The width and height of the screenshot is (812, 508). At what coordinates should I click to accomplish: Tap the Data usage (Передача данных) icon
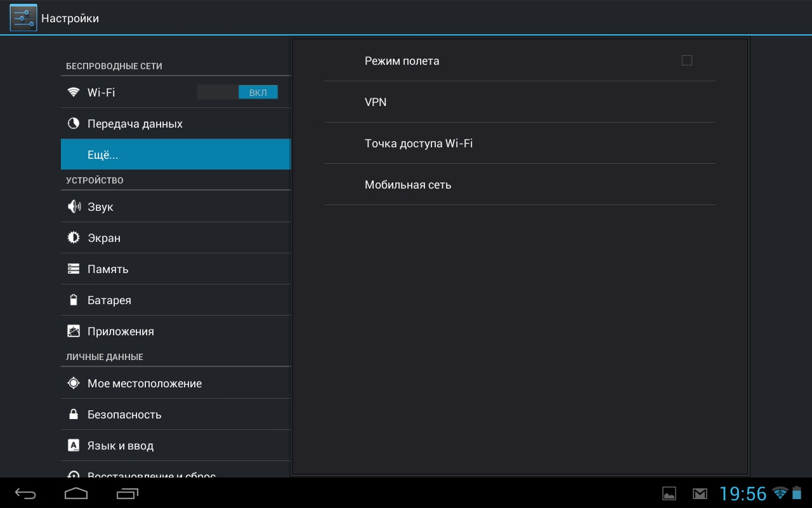[x=74, y=124]
